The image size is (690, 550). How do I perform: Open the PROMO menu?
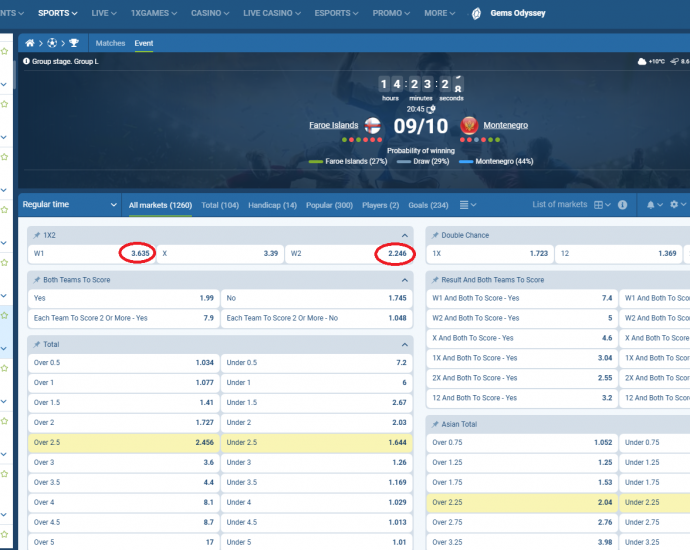[x=391, y=13]
